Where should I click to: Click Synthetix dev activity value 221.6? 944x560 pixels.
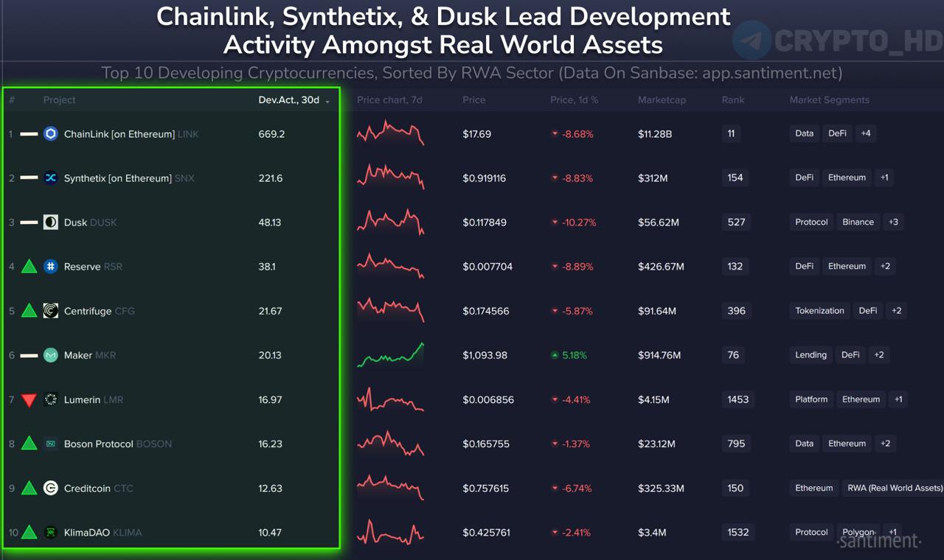271,178
